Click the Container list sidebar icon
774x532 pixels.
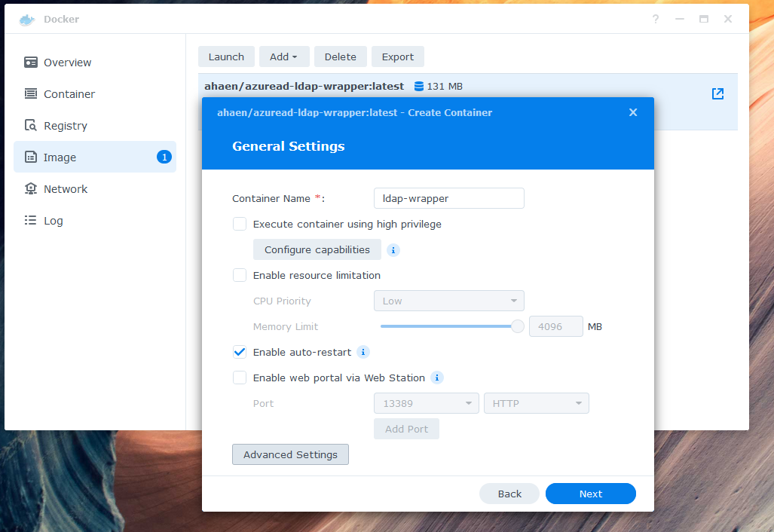pyautogui.click(x=31, y=93)
